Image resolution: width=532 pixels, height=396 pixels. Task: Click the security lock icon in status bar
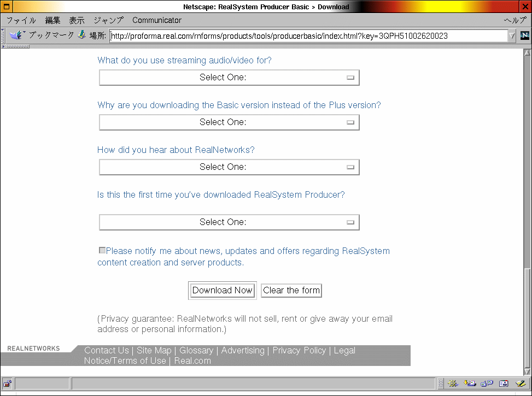[8, 383]
